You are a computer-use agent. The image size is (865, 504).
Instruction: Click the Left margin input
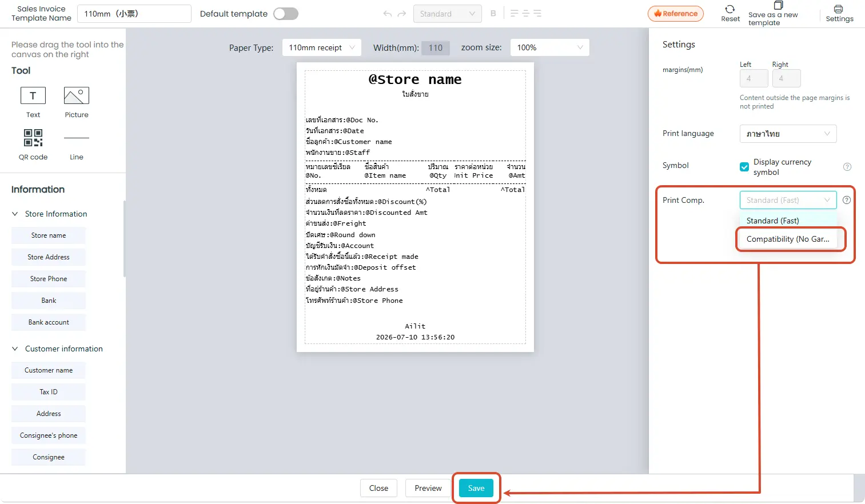754,78
